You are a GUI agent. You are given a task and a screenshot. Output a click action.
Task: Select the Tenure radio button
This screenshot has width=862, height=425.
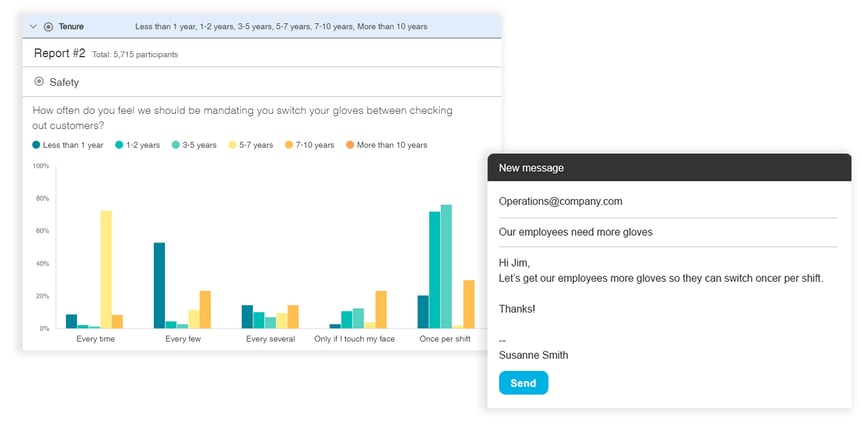[x=48, y=26]
